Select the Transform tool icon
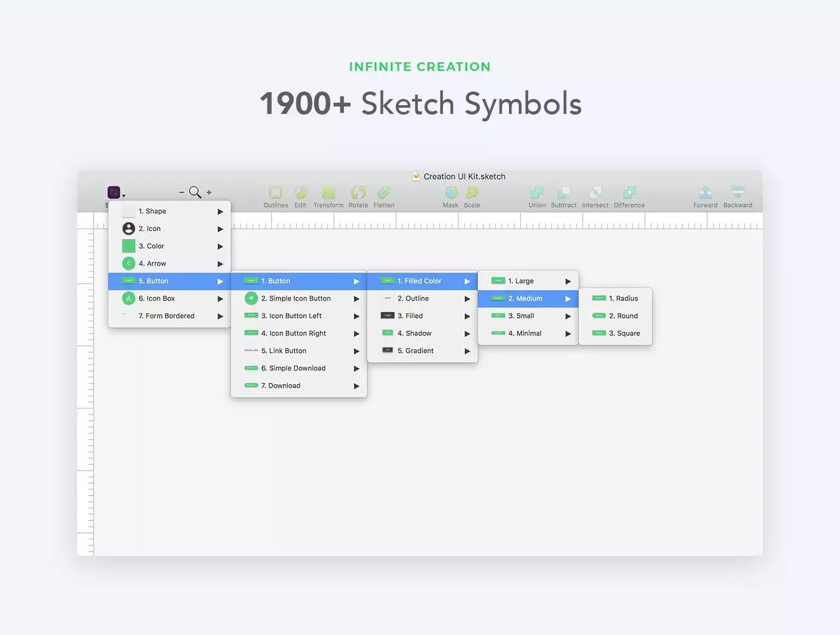This screenshot has width=840, height=635. tap(329, 192)
